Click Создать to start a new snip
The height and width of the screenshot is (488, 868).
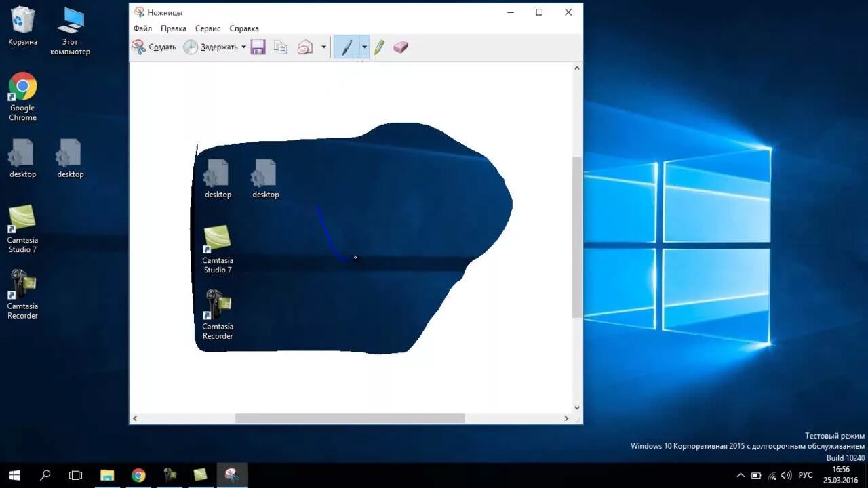coord(154,47)
